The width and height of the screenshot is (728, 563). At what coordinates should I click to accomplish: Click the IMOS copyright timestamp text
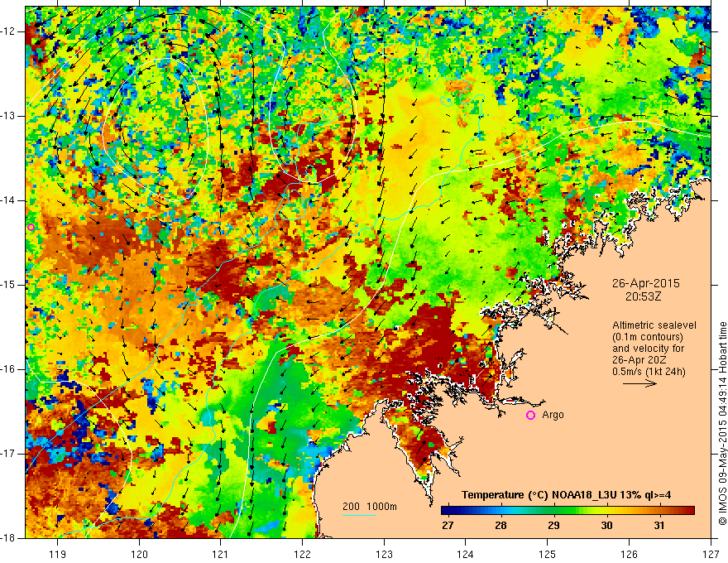pos(723,423)
